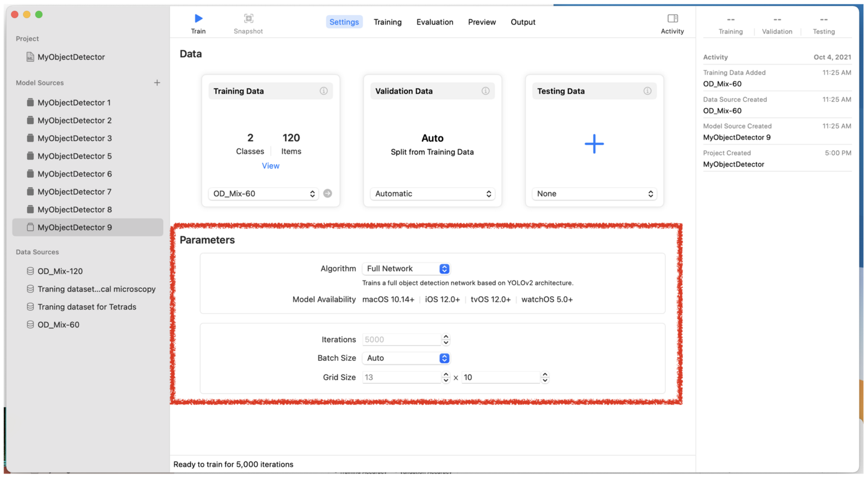Viewport: 868px width, 479px height.
Task: Switch to the Evaluation tab
Action: [x=435, y=22]
